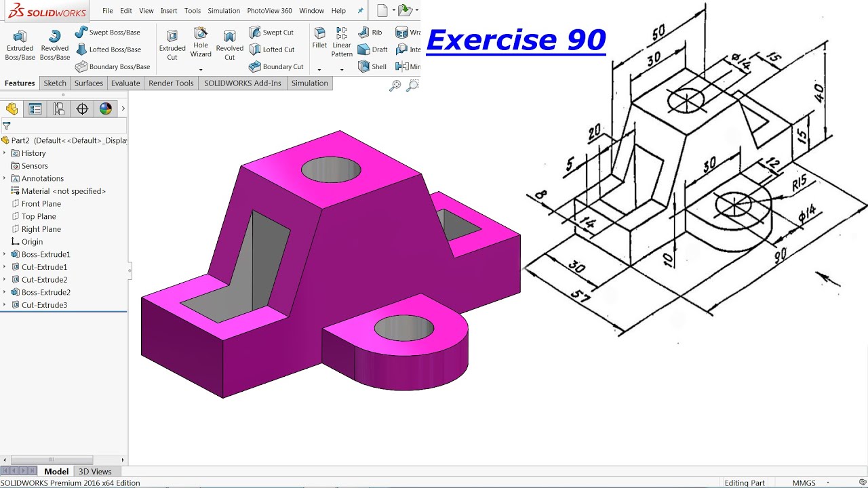
Task: Click the Open document folder icon
Action: point(405,10)
